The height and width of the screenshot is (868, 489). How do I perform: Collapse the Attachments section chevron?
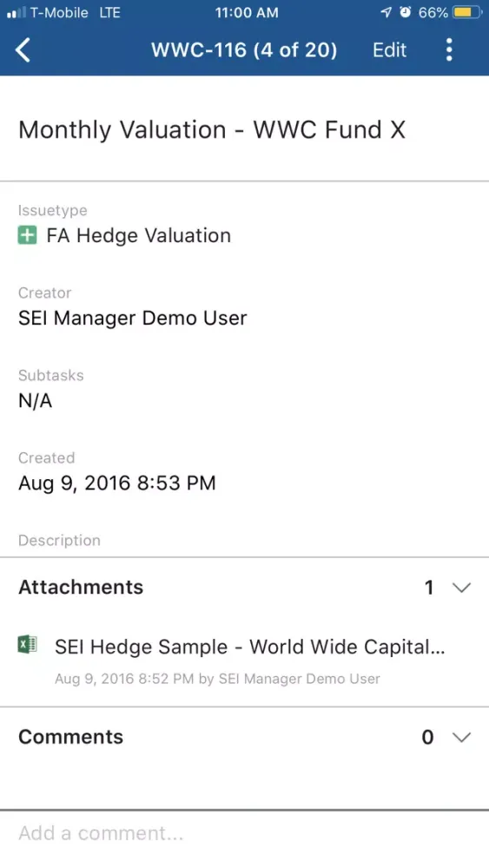pyautogui.click(x=461, y=588)
